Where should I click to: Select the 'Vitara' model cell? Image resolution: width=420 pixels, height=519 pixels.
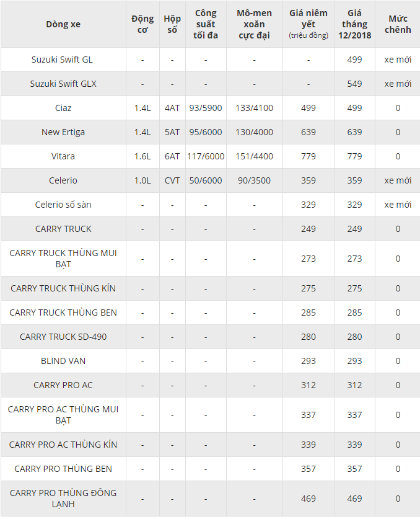point(63,156)
